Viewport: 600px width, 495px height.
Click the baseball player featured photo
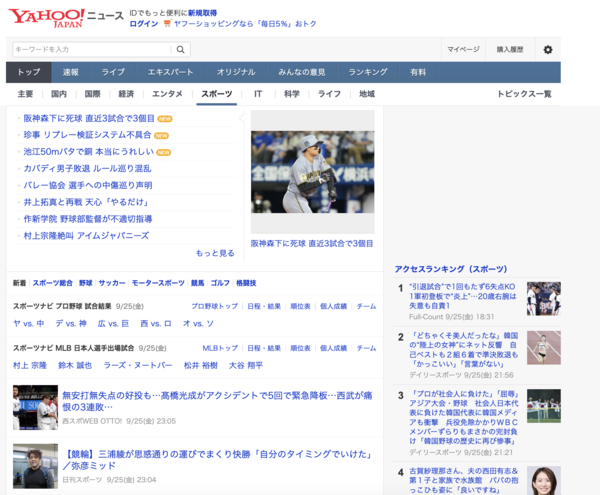pos(313,172)
